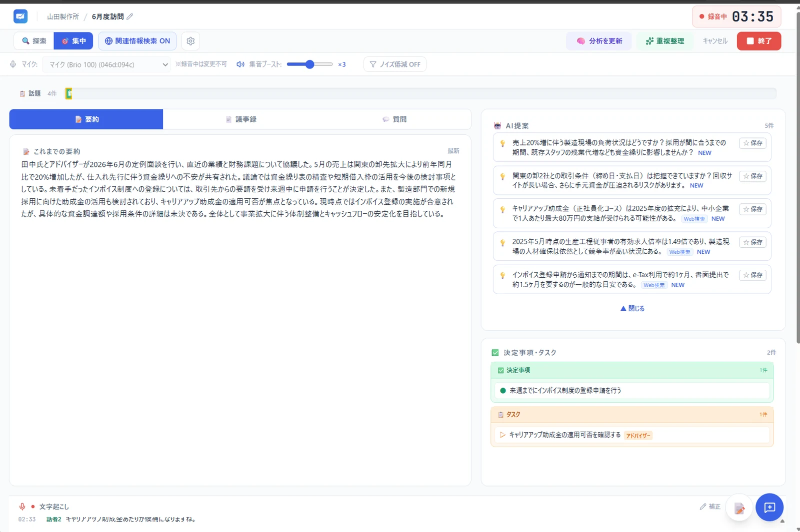Click the triangle icon on キャリアアップ助成金 task

502,435
